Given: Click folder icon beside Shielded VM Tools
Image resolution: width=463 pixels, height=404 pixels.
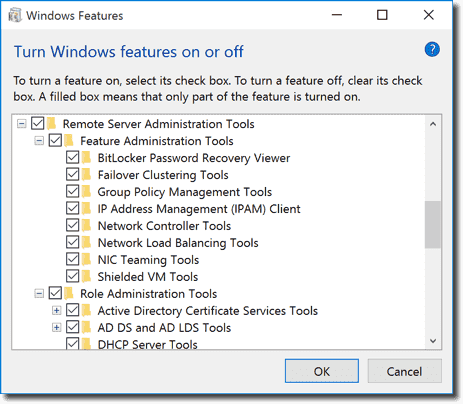Looking at the screenshot, I should click(x=86, y=276).
